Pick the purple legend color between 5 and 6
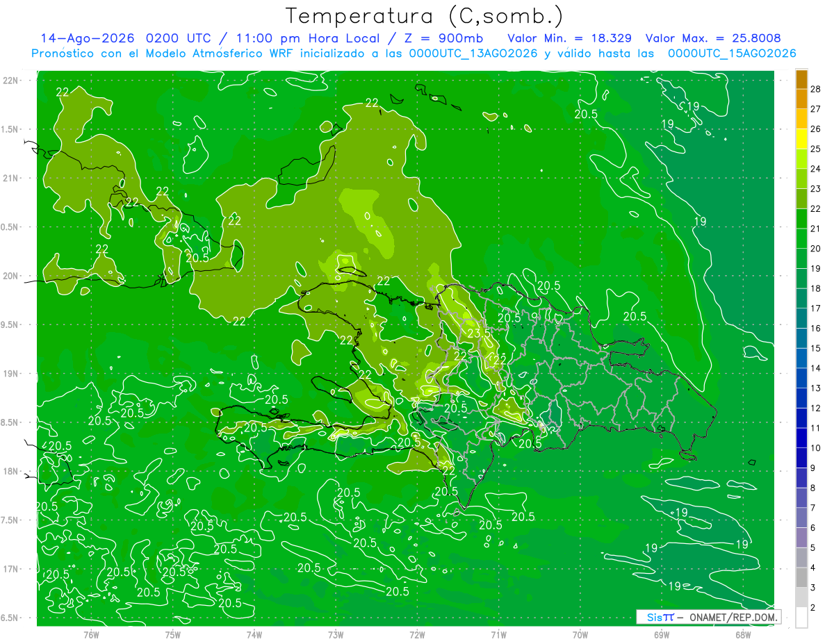Image resolution: width=834 pixels, height=644 pixels. pos(801,538)
